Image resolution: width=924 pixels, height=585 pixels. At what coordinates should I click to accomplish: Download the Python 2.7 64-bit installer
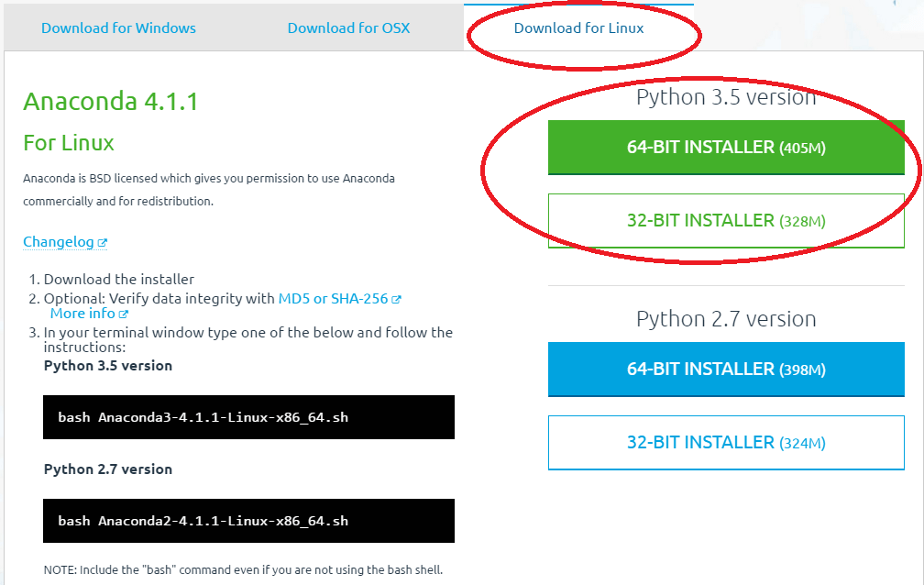[x=726, y=370]
